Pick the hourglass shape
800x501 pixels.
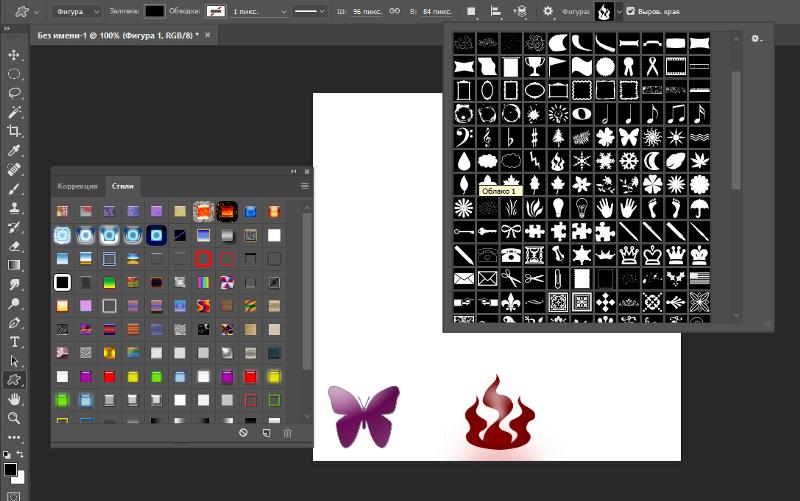point(534,255)
